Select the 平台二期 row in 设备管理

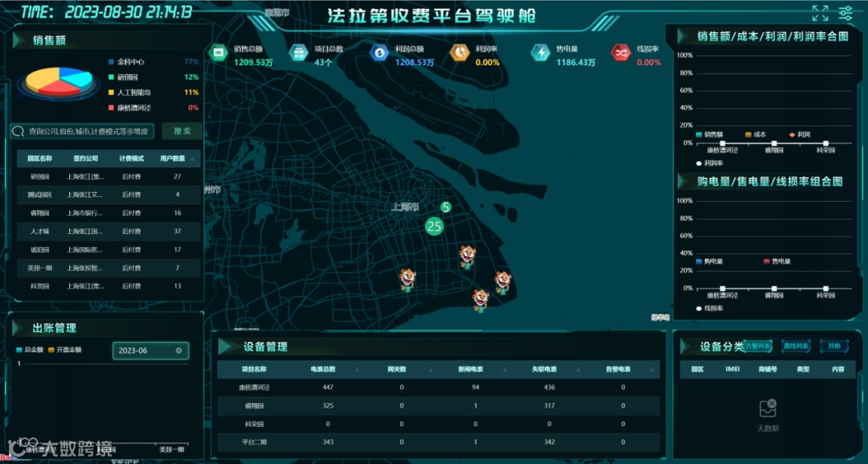[x=439, y=441]
